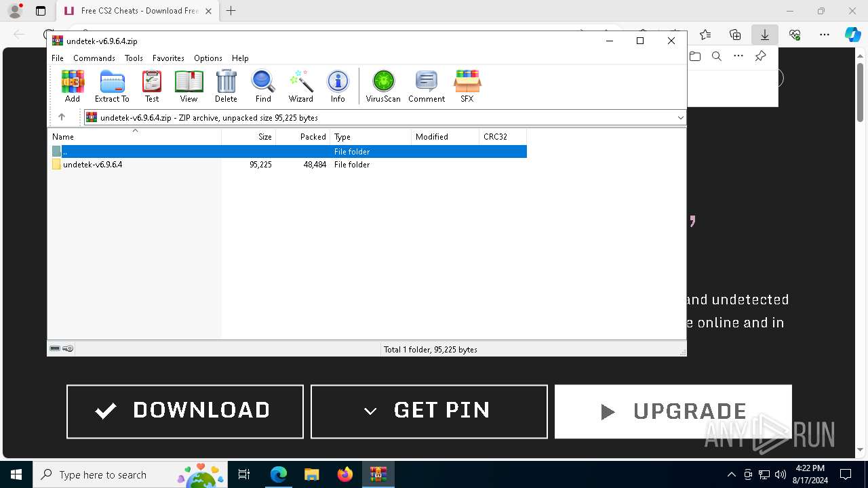Click the Find magnifier icon
Image resolution: width=868 pixels, height=488 pixels.
[x=263, y=86]
